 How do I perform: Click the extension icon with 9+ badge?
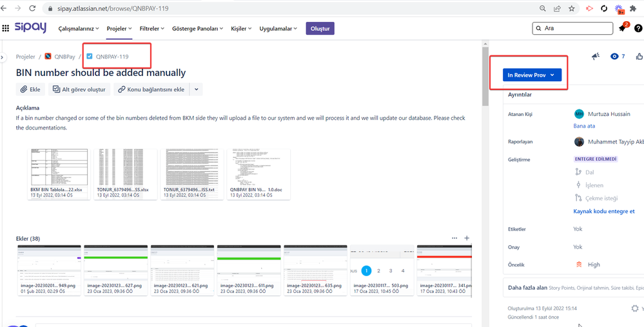[620, 9]
